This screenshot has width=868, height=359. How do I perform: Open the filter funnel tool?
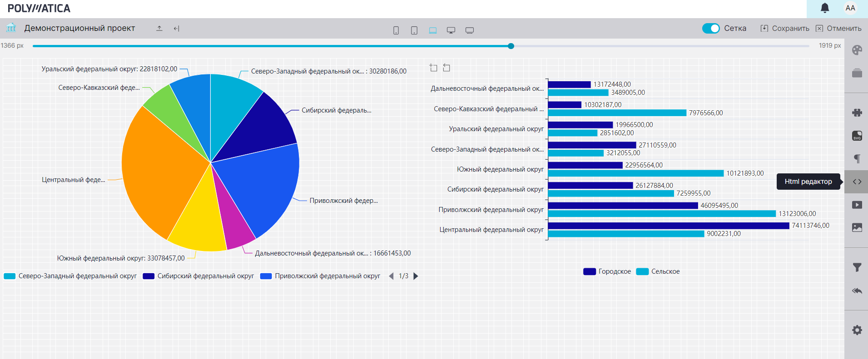click(857, 267)
